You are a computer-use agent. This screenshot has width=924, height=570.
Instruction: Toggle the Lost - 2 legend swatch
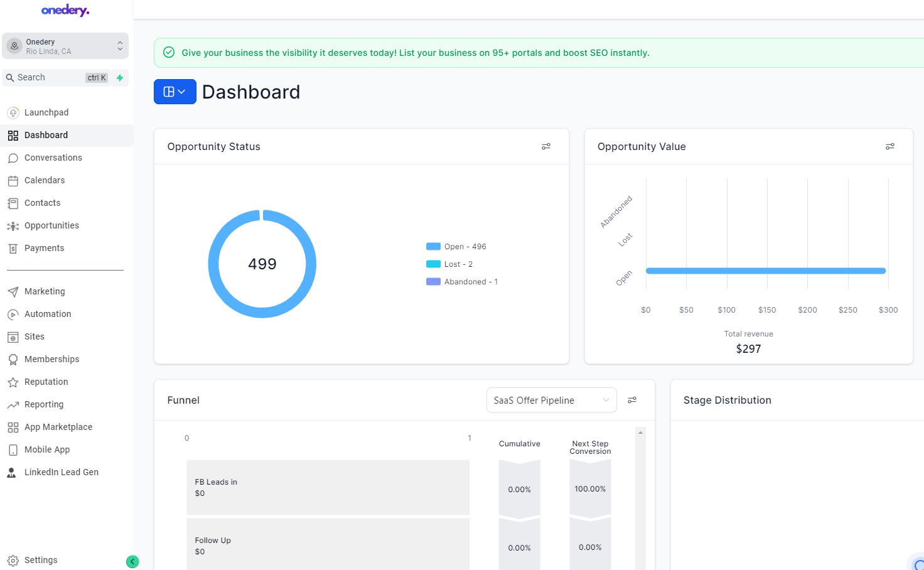tap(433, 264)
